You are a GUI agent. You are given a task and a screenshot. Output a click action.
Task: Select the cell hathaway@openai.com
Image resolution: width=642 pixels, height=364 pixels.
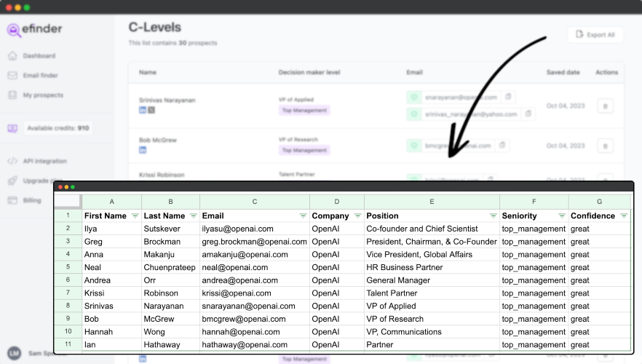(x=255, y=345)
